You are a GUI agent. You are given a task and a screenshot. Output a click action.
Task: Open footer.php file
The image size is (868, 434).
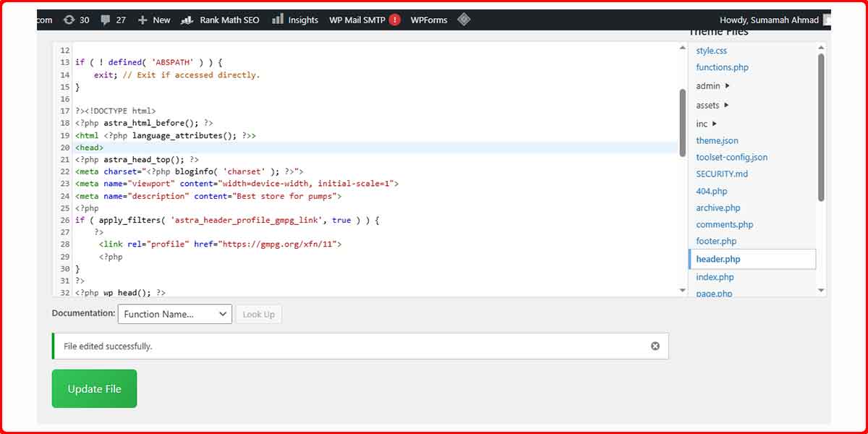point(716,241)
